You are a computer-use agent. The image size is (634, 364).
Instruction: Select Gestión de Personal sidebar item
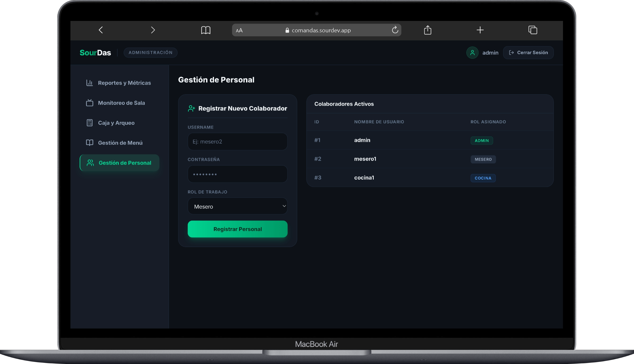click(x=119, y=163)
